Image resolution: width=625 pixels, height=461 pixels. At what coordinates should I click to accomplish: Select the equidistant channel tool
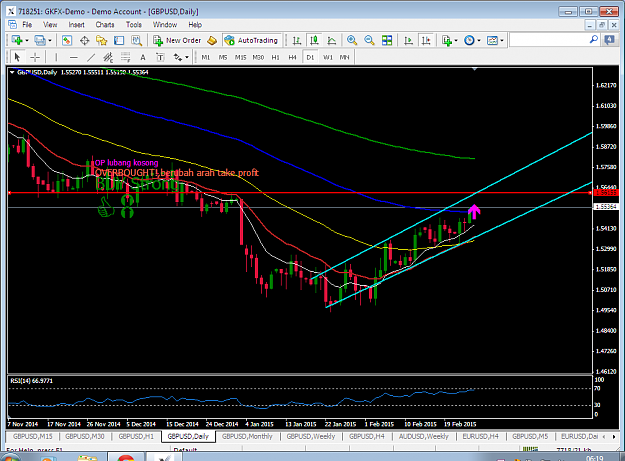point(108,57)
